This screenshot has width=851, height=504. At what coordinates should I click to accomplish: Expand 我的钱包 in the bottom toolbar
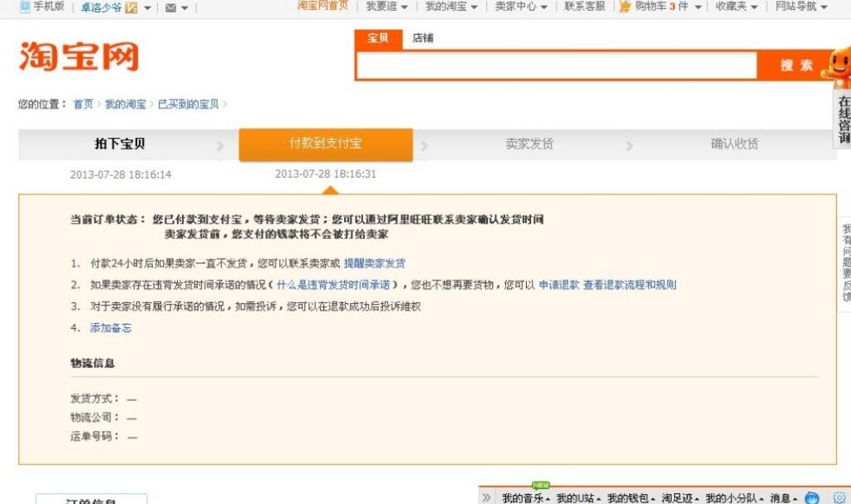[x=631, y=498]
